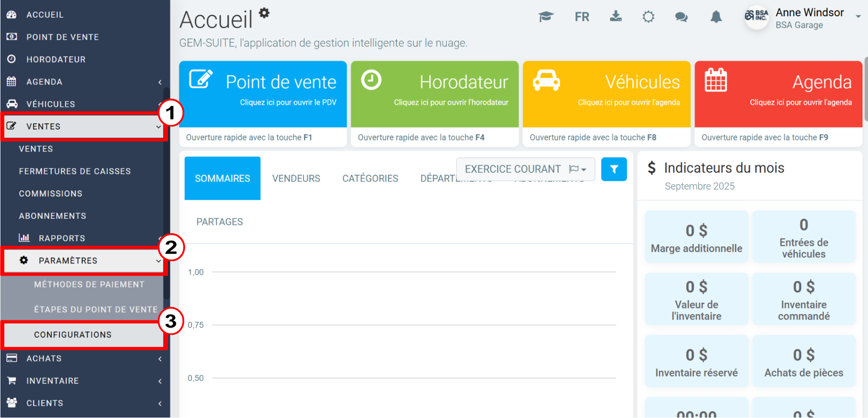Click the Marge additionnelle indicator card

click(x=696, y=237)
